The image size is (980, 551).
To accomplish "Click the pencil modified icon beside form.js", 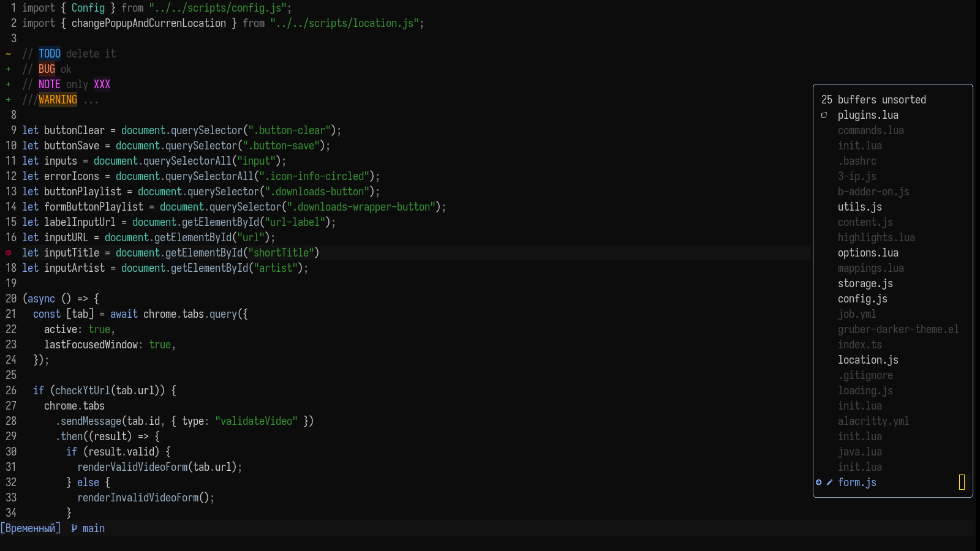I will (x=828, y=482).
